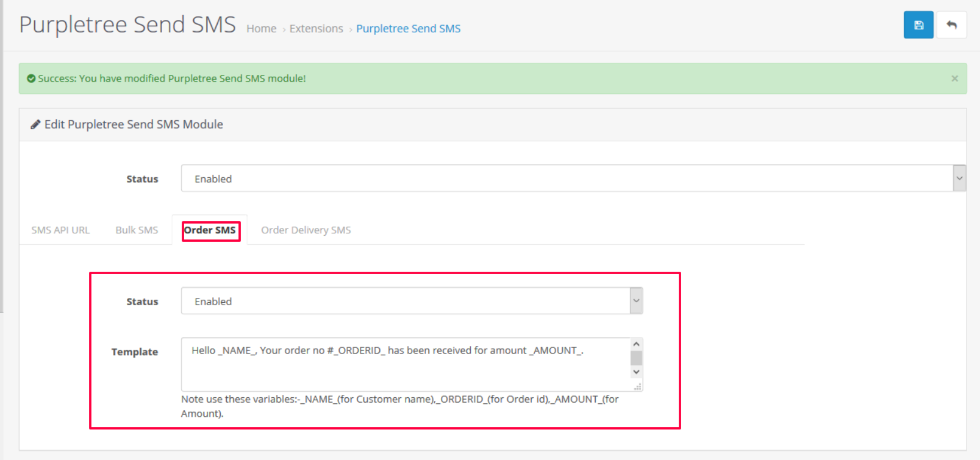Click the note text about template variables
The image size is (980, 460).
coord(400,406)
